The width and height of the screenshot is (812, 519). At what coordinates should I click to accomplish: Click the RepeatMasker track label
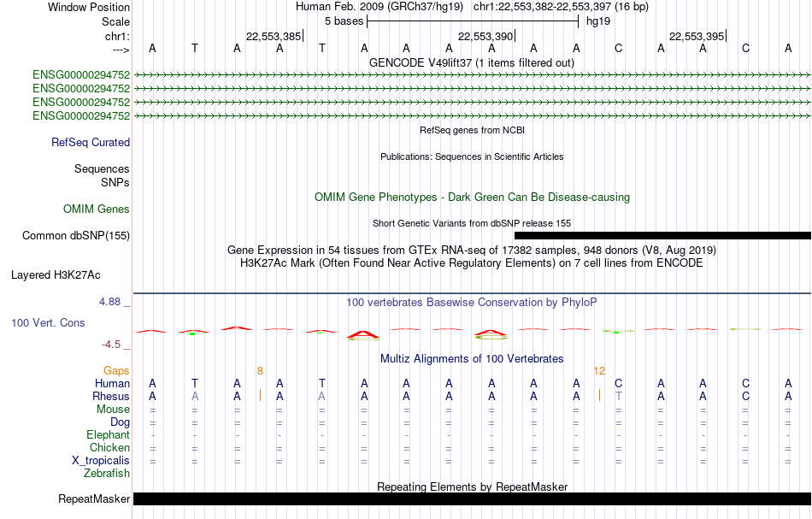coord(94,498)
